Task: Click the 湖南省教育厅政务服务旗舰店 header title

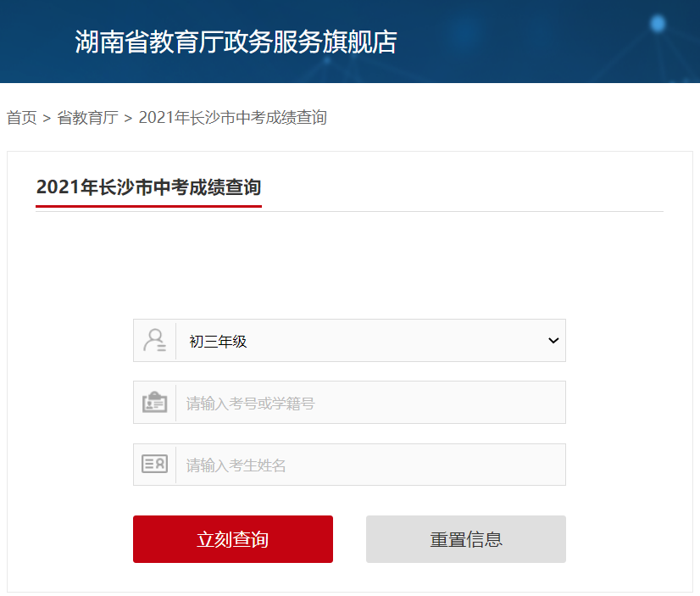Action: tap(236, 42)
